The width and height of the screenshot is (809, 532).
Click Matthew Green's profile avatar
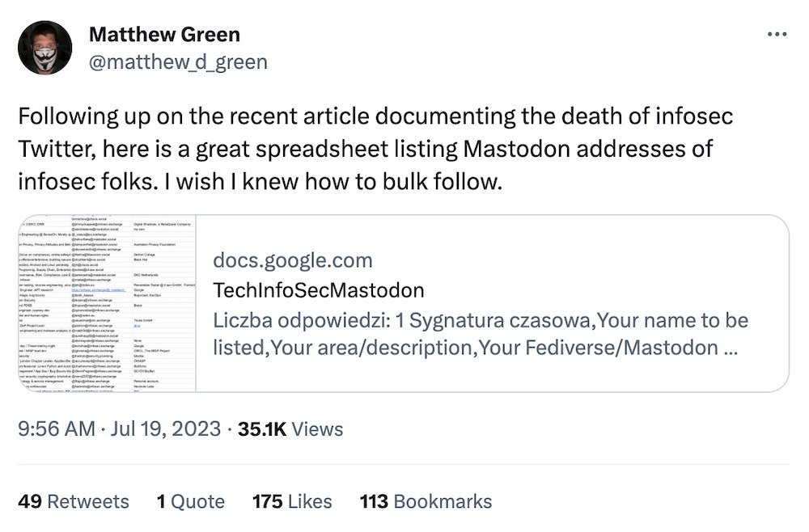[x=44, y=47]
